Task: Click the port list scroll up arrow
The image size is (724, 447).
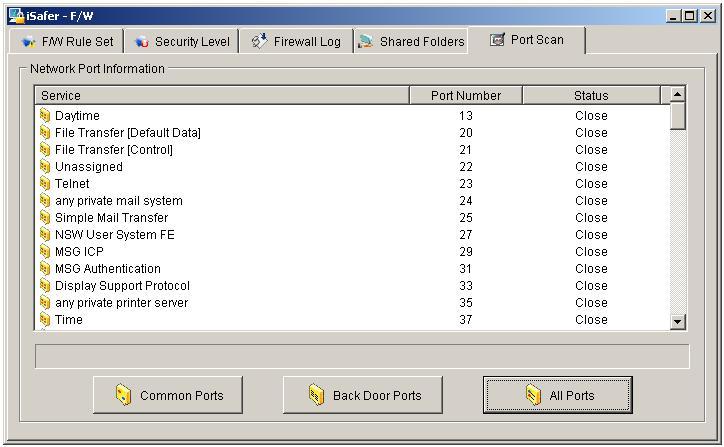Action: coord(677,95)
